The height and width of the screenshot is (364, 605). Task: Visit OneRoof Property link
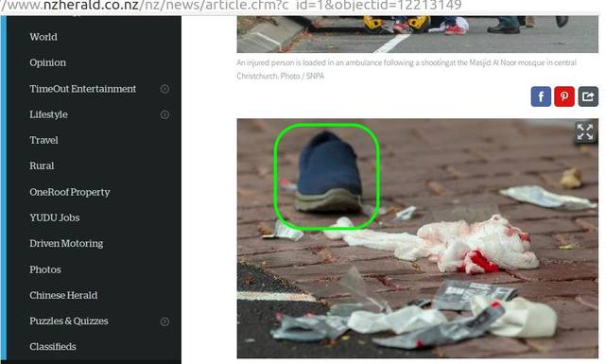pos(70,192)
